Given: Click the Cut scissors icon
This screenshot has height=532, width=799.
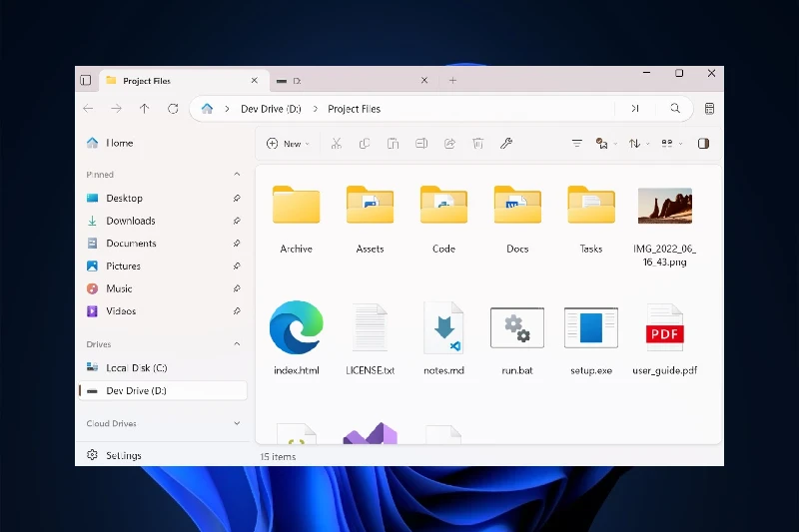Looking at the screenshot, I should (336, 144).
